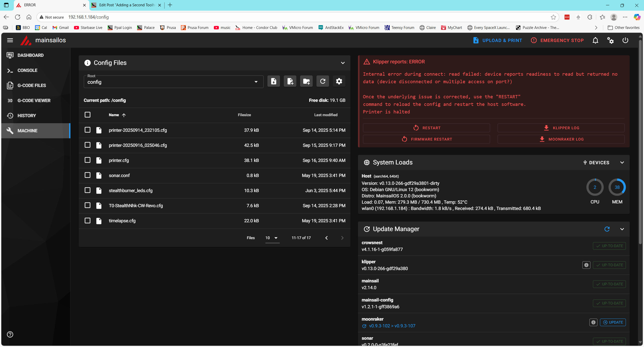The width and height of the screenshot is (644, 347).
Task: Go to G-Code Files in the sidebar
Action: 32,85
